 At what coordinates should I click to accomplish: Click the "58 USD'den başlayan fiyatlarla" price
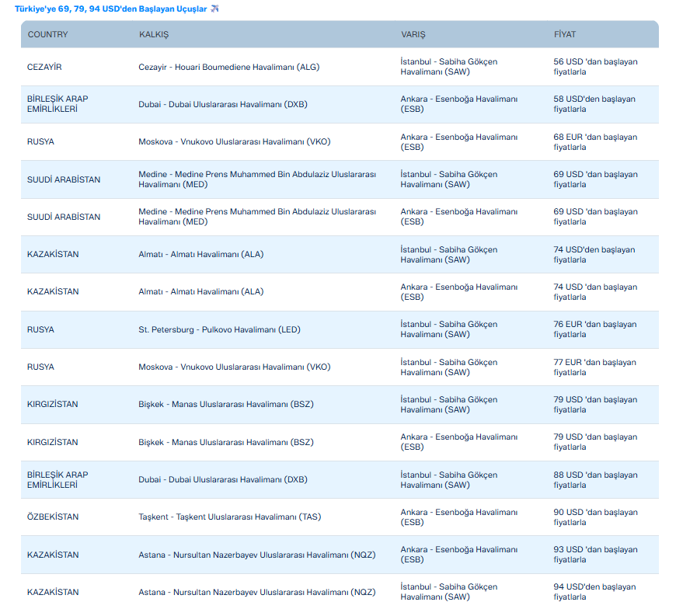point(594,104)
